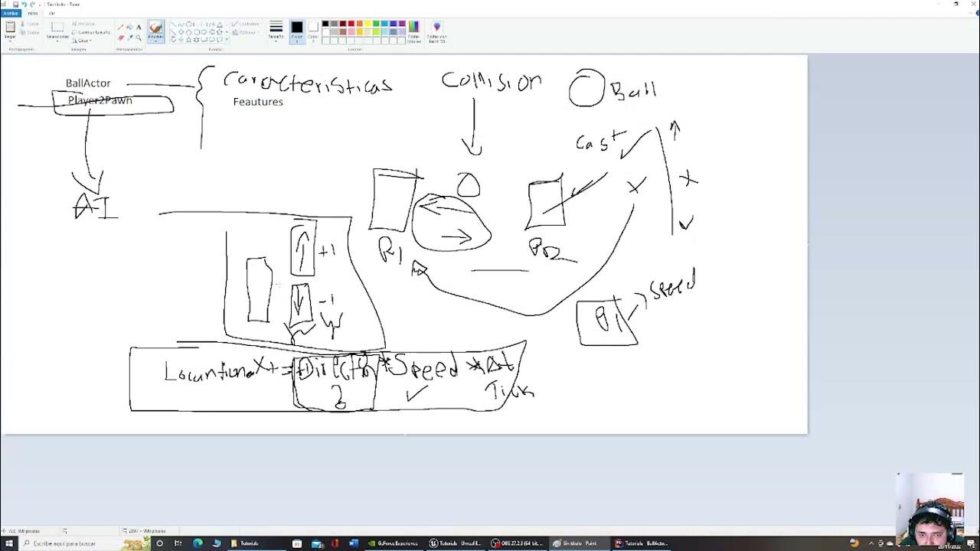Undo the last stroke in quick access toolbar
The height and width of the screenshot is (551, 980).
[x=24, y=4]
